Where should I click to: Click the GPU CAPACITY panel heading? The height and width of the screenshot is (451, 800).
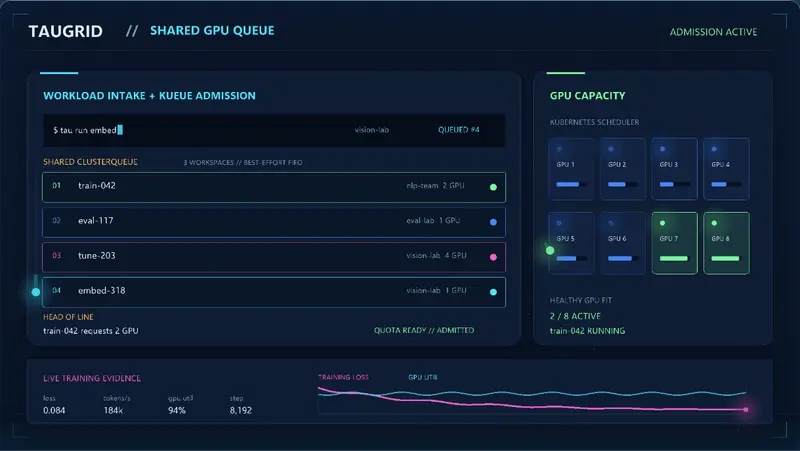click(587, 95)
